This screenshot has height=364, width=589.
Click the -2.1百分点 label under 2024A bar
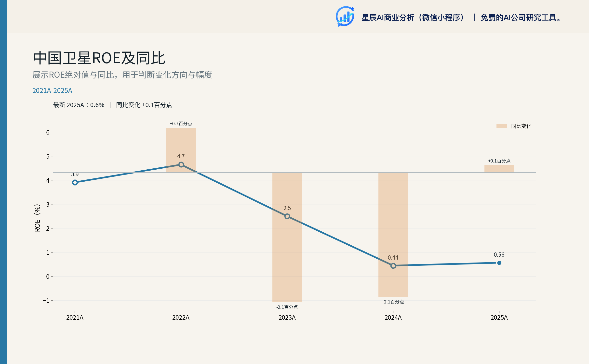point(393,302)
